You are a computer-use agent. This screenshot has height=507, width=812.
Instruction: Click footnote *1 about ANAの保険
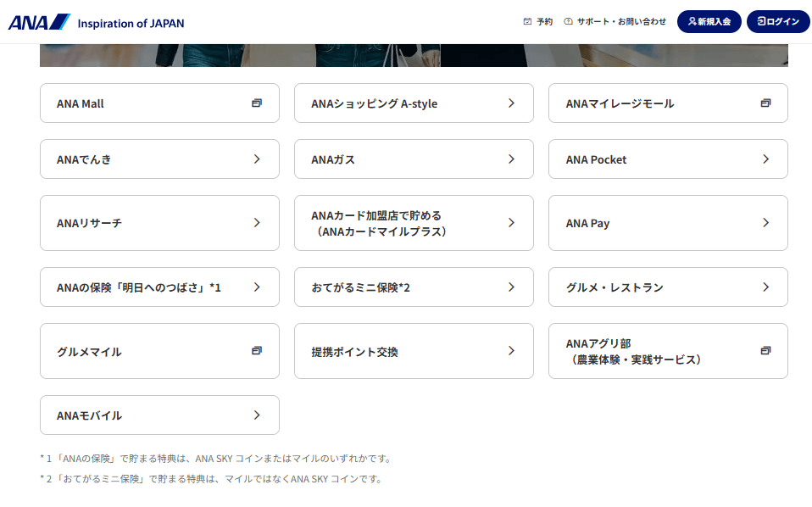(216, 459)
